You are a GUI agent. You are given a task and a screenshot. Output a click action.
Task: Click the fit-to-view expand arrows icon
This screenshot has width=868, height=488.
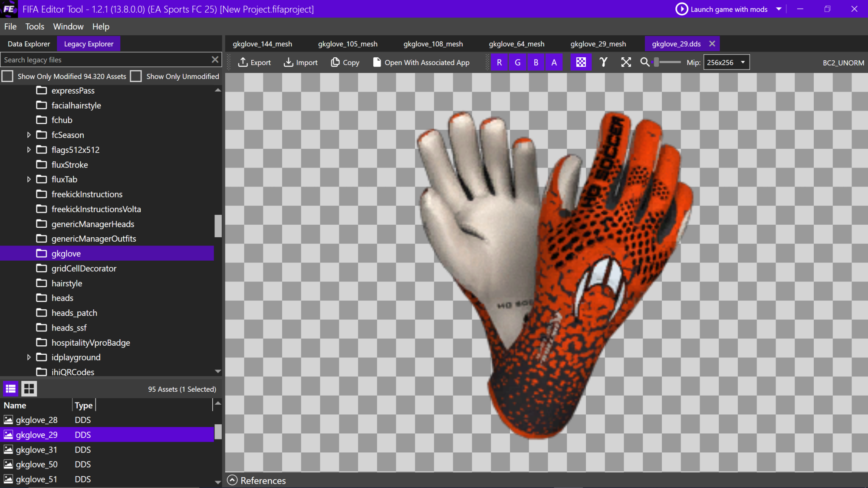pos(626,62)
